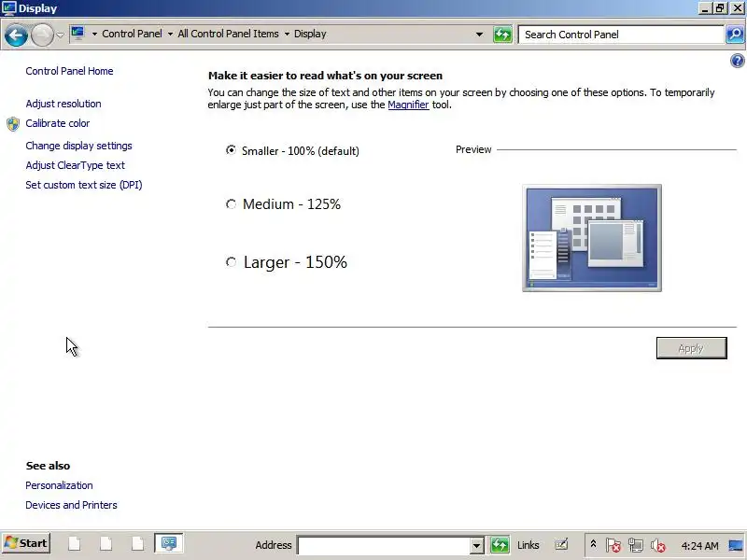Screen dimensions: 747x560
Task: Click the Display breadcrumb item
Action: [x=310, y=34]
